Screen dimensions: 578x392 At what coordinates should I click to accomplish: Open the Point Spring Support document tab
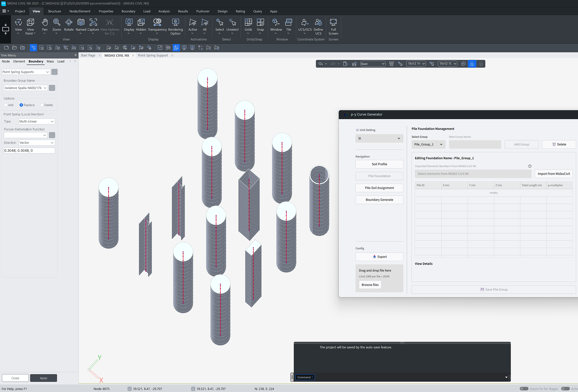click(153, 55)
